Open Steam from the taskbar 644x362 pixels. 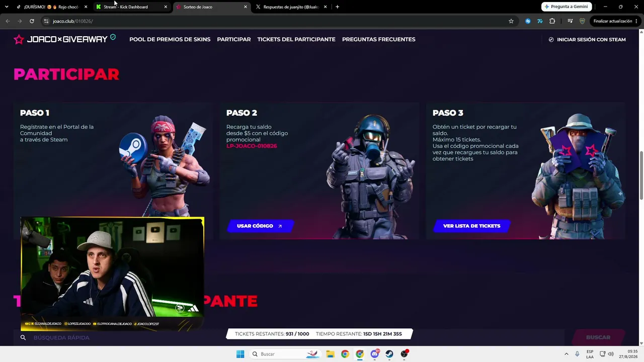(389, 354)
